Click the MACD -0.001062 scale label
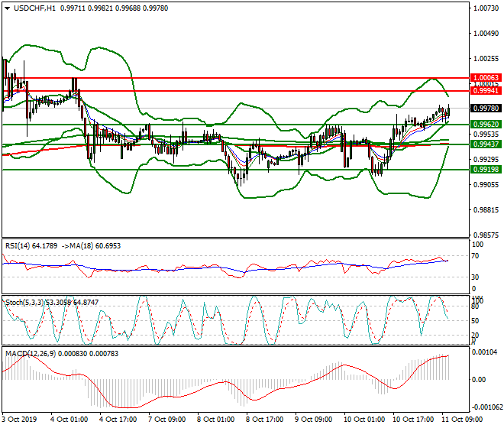This screenshot has width=504, height=428. tap(486, 407)
